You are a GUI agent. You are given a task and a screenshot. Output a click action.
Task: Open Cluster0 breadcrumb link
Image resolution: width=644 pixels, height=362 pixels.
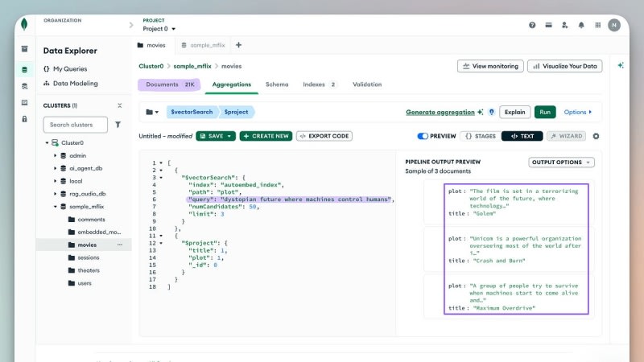151,66
